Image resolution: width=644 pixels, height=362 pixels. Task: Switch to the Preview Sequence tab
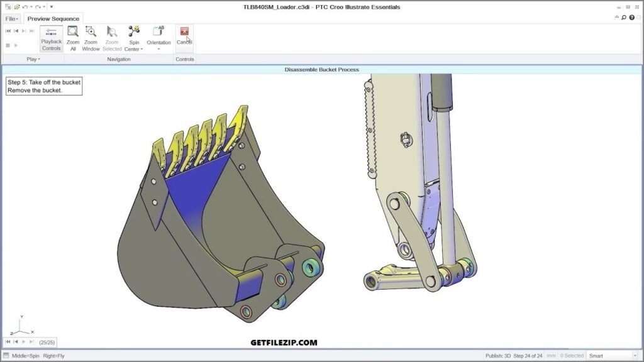pos(53,19)
